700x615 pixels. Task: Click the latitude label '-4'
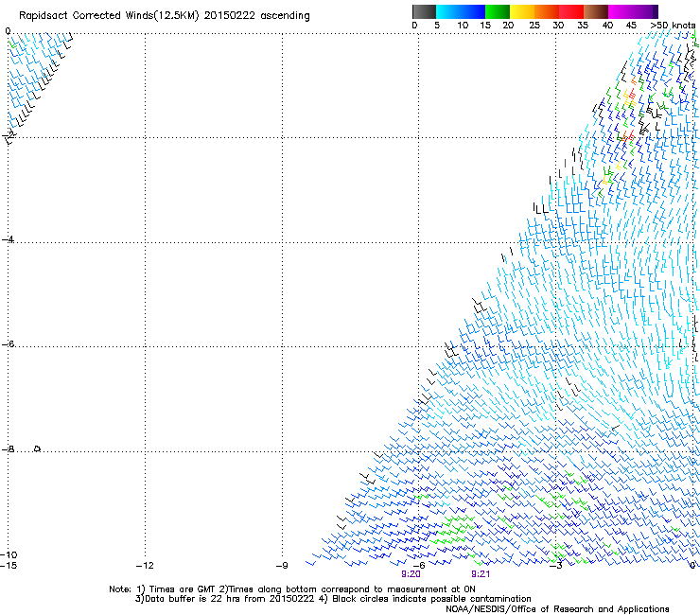(8, 239)
